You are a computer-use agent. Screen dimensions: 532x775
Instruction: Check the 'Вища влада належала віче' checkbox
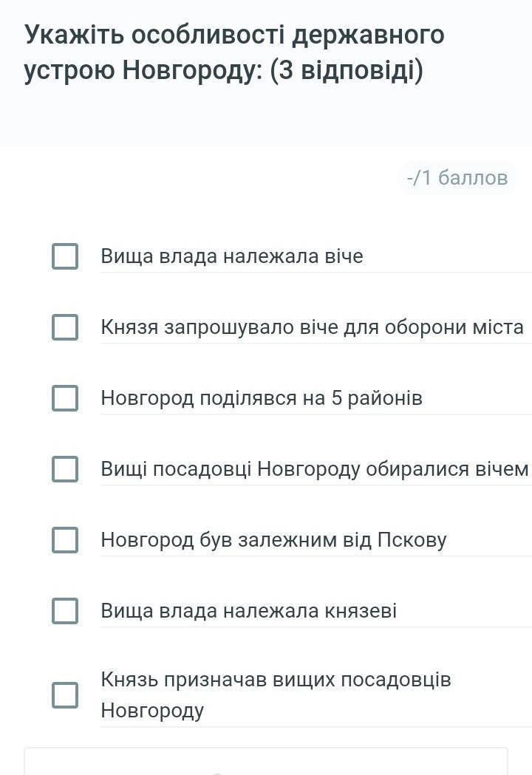pyautogui.click(x=65, y=256)
